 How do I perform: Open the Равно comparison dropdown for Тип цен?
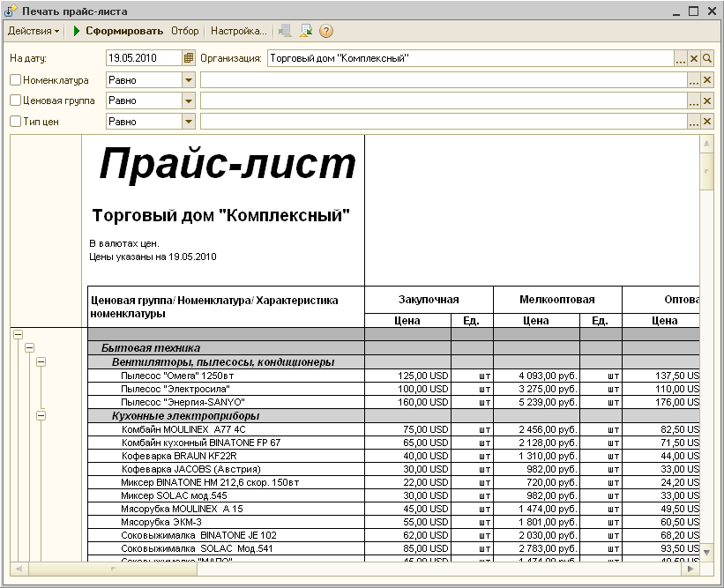pos(189,122)
